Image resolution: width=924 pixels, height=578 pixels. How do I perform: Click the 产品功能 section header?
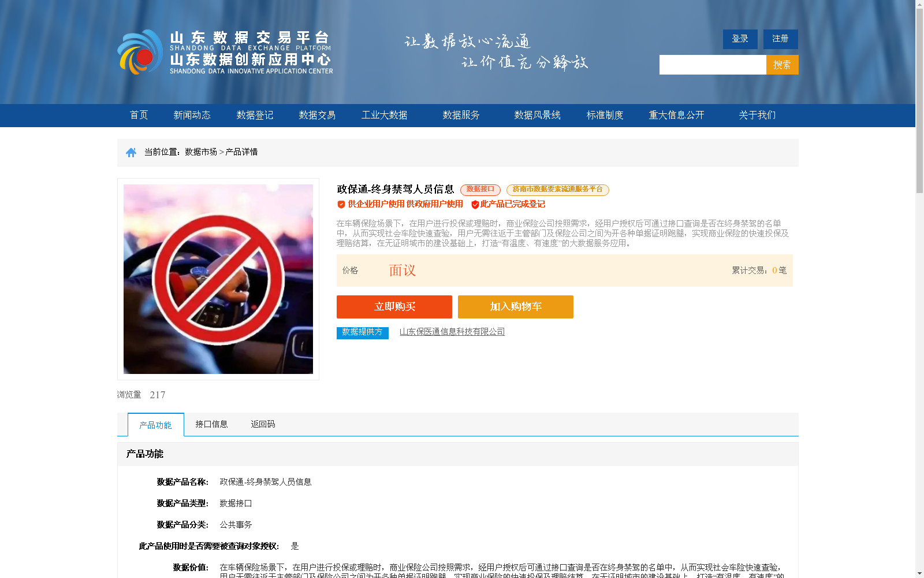click(x=145, y=454)
